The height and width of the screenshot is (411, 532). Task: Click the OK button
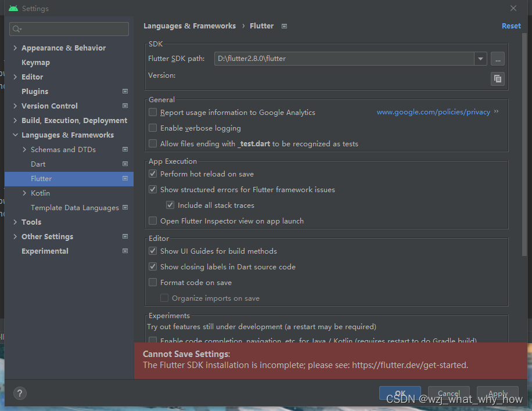point(400,394)
